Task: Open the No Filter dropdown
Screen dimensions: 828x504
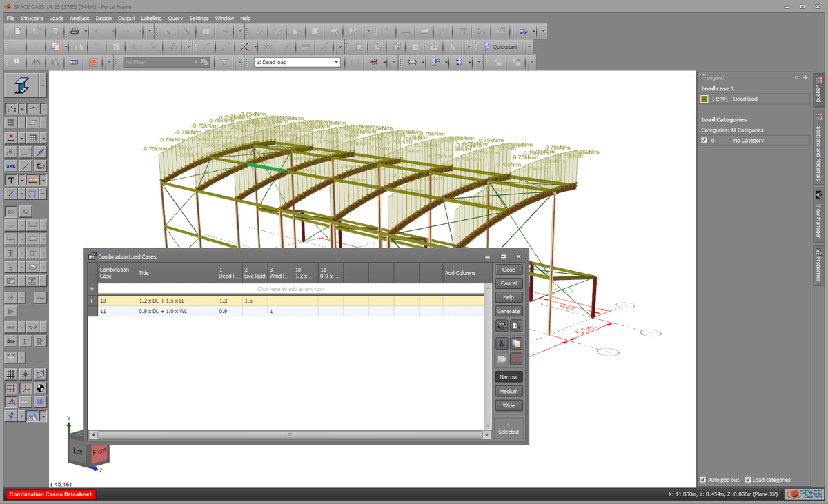Action: (x=195, y=62)
